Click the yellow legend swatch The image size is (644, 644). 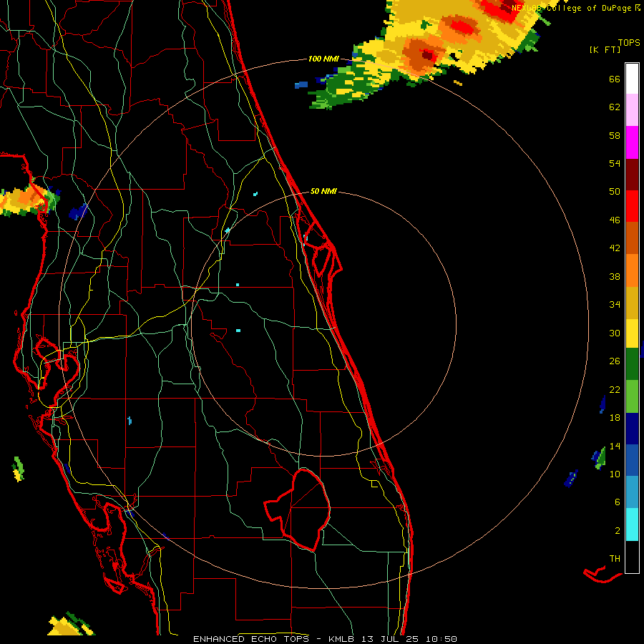pyautogui.click(x=632, y=333)
